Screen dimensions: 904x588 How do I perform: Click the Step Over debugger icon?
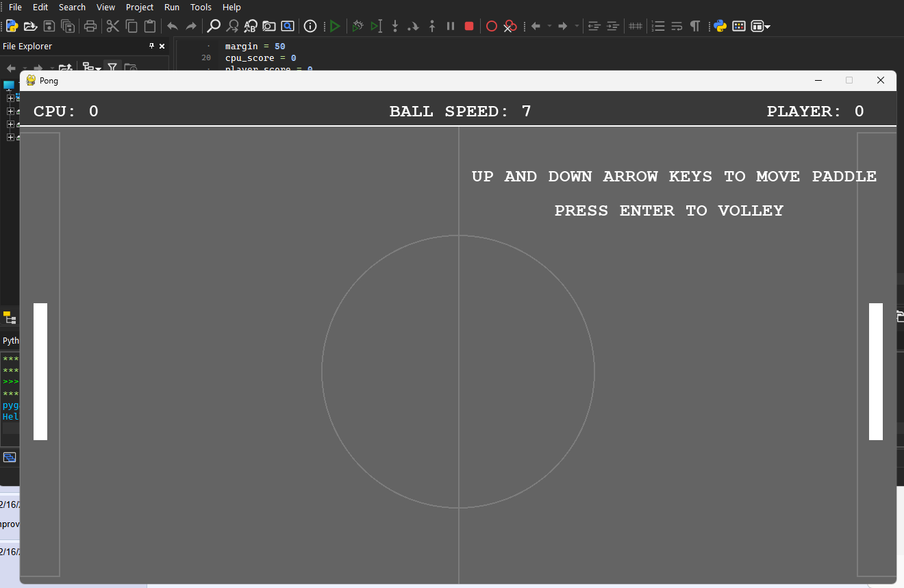point(413,26)
